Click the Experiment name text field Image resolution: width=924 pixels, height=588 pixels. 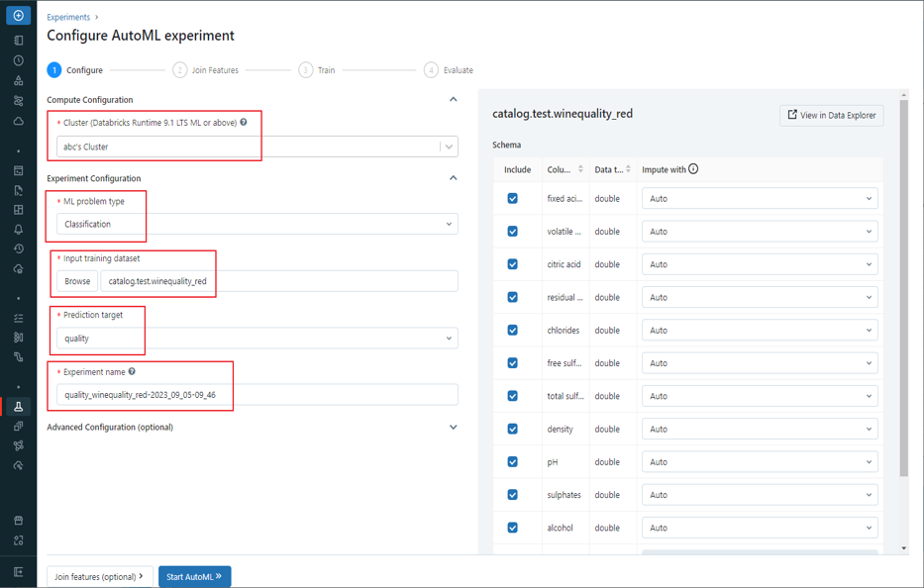[257, 395]
